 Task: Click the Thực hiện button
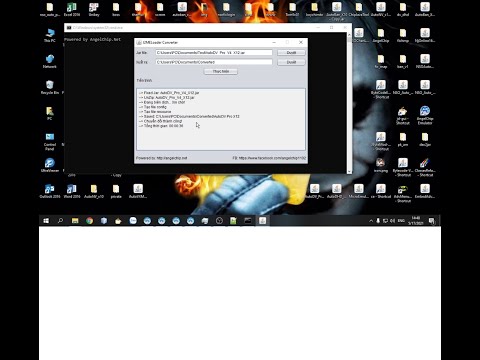pos(221,71)
